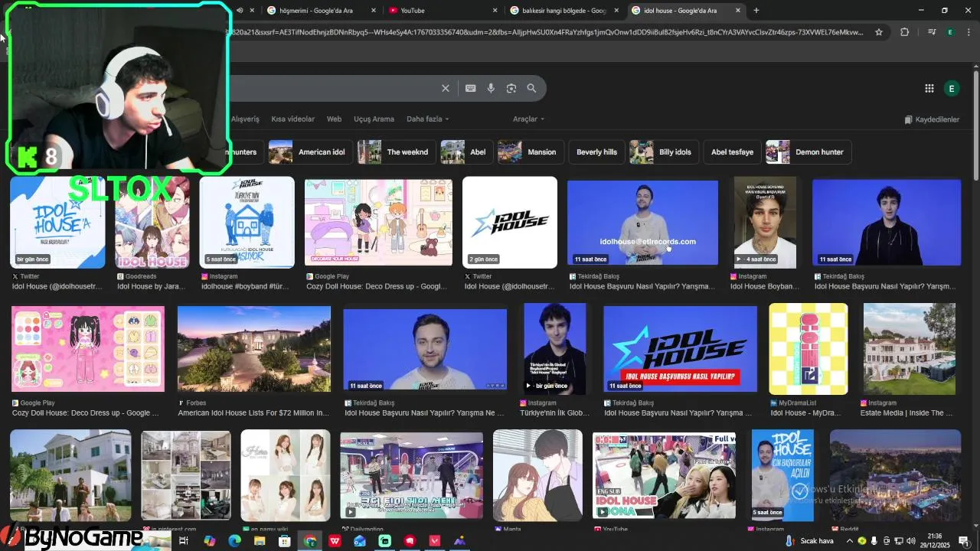The height and width of the screenshot is (551, 980).
Task: Open the MyDramaList Idol House thumbnail
Action: (x=808, y=349)
